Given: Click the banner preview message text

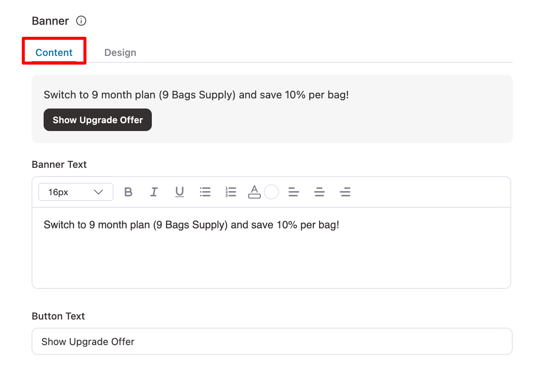Looking at the screenshot, I should [x=196, y=95].
